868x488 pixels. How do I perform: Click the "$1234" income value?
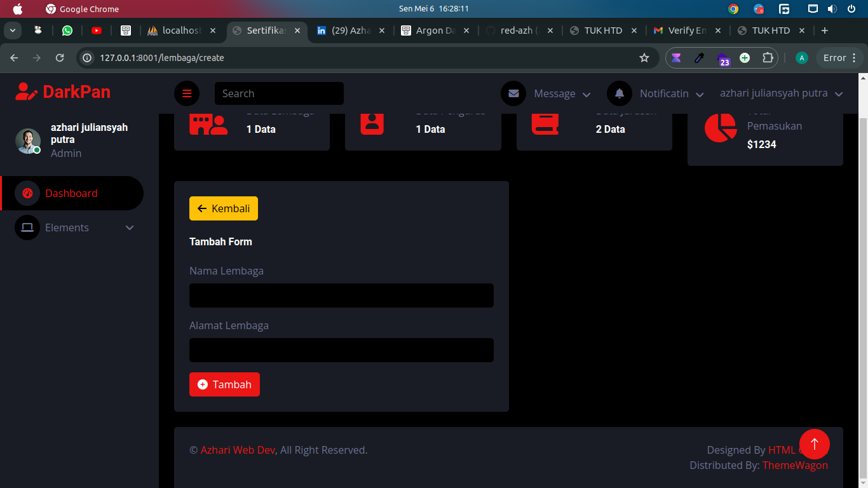coord(762,144)
